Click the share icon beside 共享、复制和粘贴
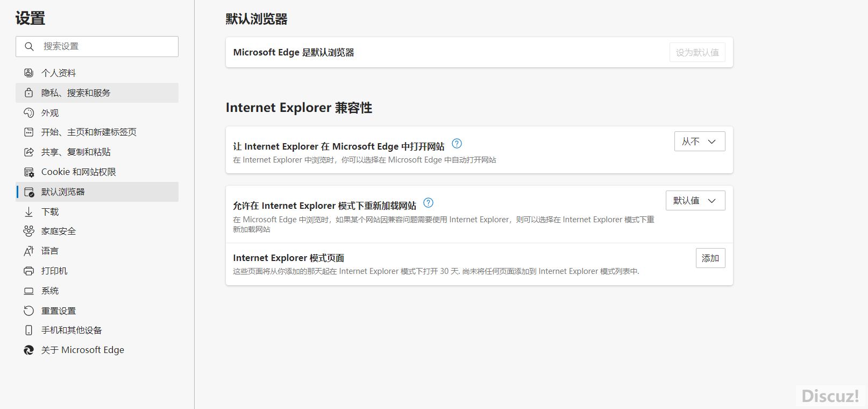 [29, 152]
